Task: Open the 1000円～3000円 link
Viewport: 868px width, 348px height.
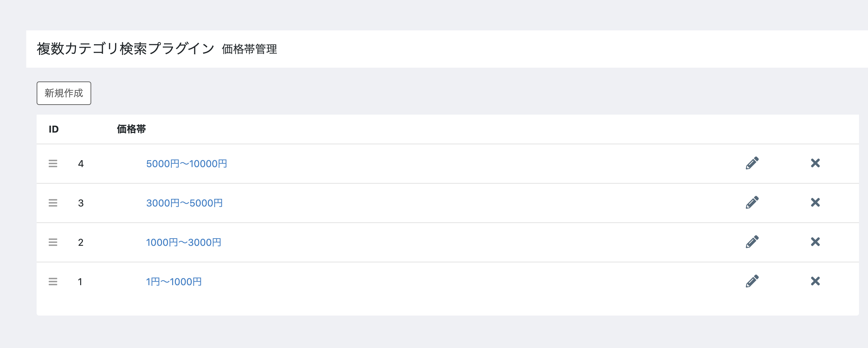Action: (183, 242)
